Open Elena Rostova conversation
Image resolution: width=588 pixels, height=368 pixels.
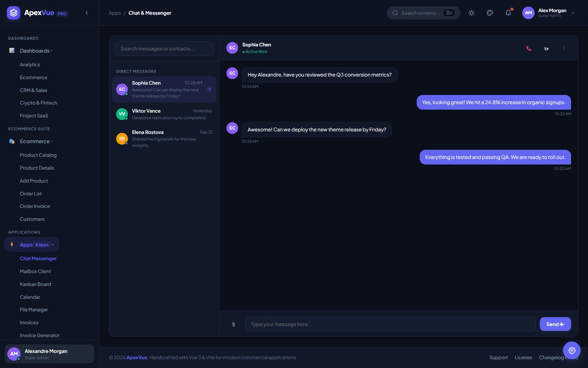[x=164, y=138]
